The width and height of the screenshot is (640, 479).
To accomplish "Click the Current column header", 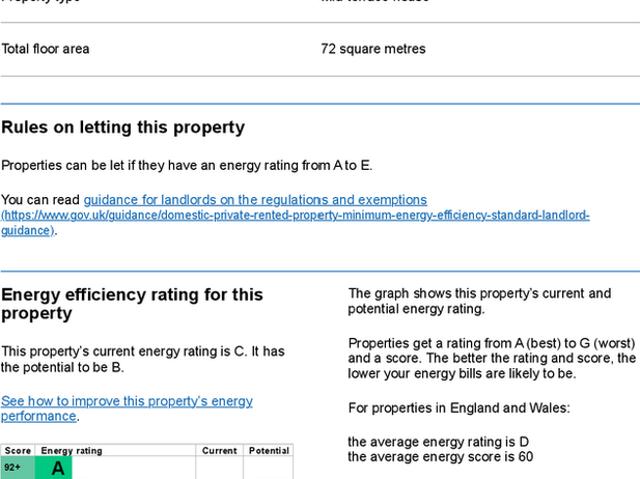I will point(219,451).
